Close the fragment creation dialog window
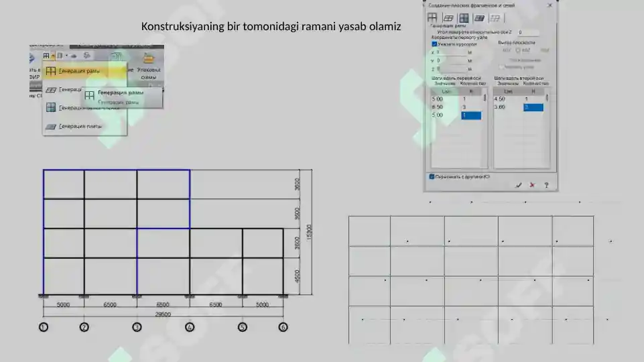The width and height of the screenshot is (644, 362). [x=550, y=5]
